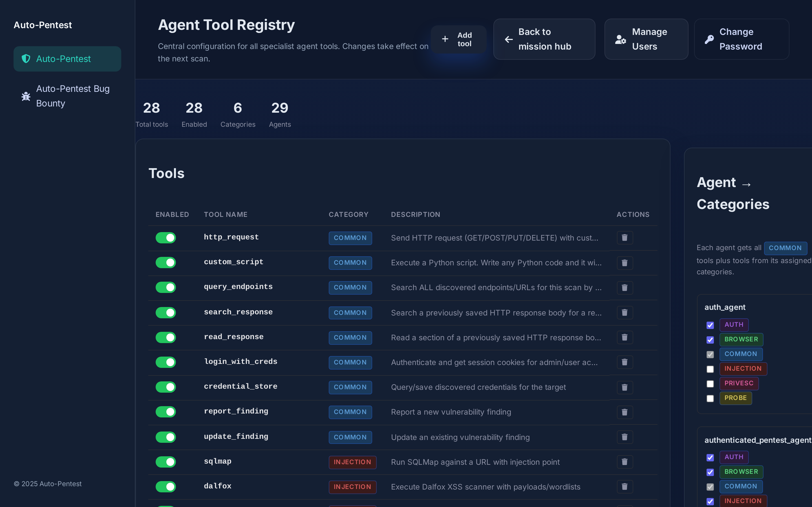Click the shield icon beside Auto-Pentest

pos(26,59)
